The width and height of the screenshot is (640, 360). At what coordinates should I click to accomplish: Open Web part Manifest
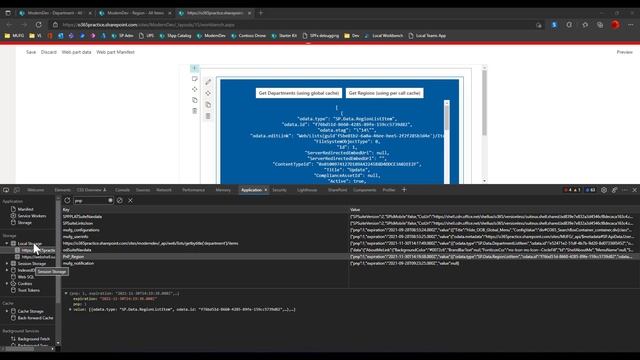[x=116, y=52]
